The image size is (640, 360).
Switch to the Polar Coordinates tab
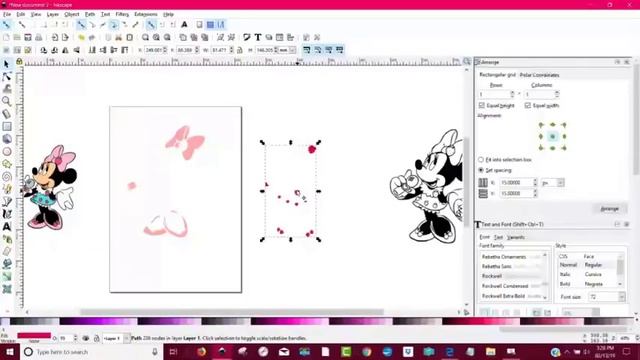click(x=539, y=75)
